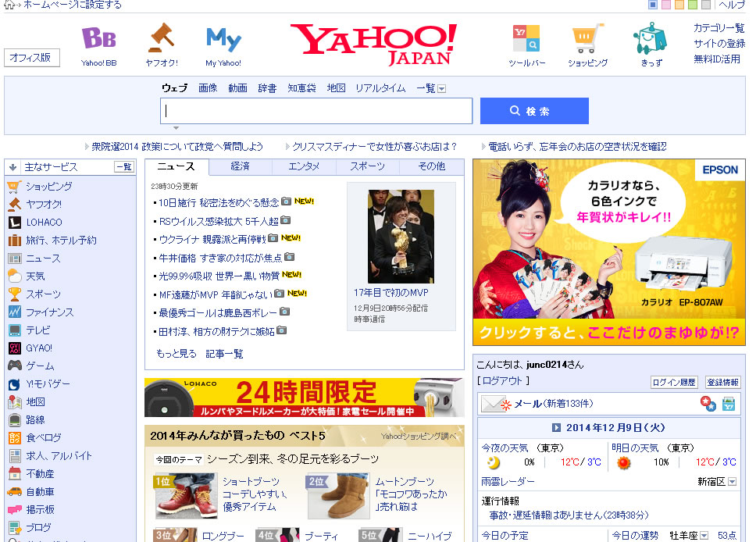Click camera icon beside RSウイルス感染拡大 headline

pyautogui.click(x=285, y=220)
